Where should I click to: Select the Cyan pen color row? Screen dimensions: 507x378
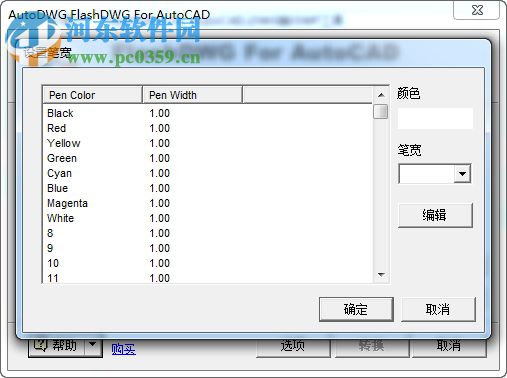[x=207, y=173]
